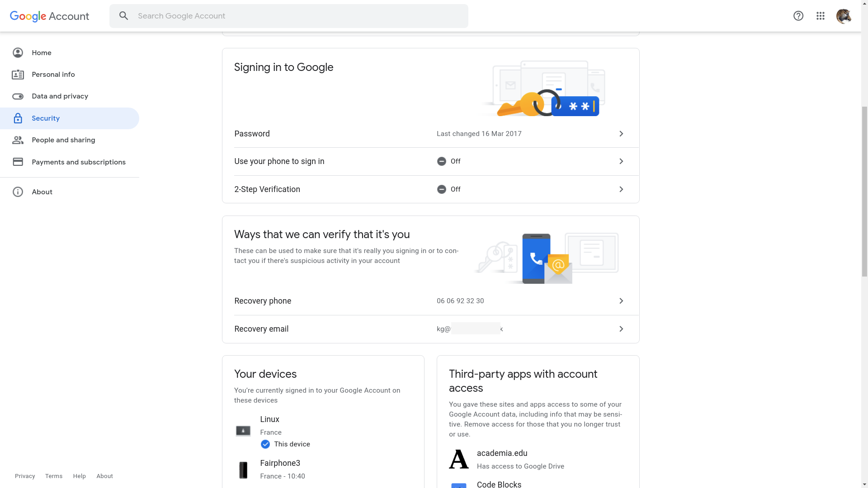The width and height of the screenshot is (868, 488).
Task: Open the profile avatar menu
Action: [x=844, y=16]
